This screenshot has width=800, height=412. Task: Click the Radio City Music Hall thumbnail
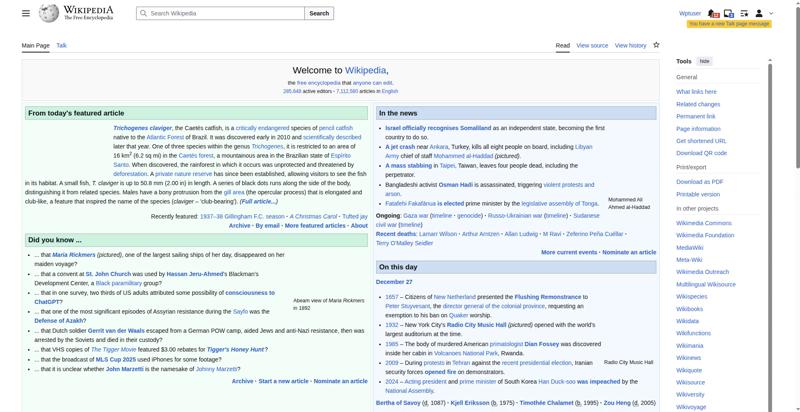[x=629, y=322]
